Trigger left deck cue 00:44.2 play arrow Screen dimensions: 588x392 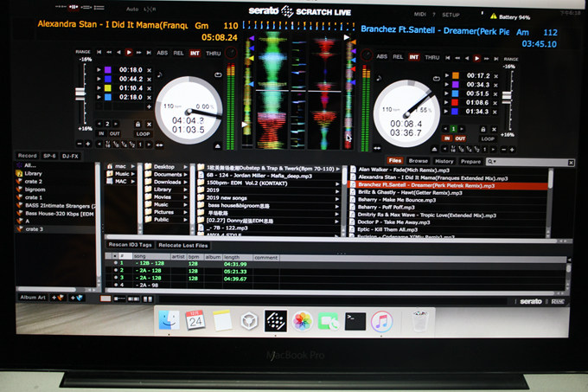(99, 79)
